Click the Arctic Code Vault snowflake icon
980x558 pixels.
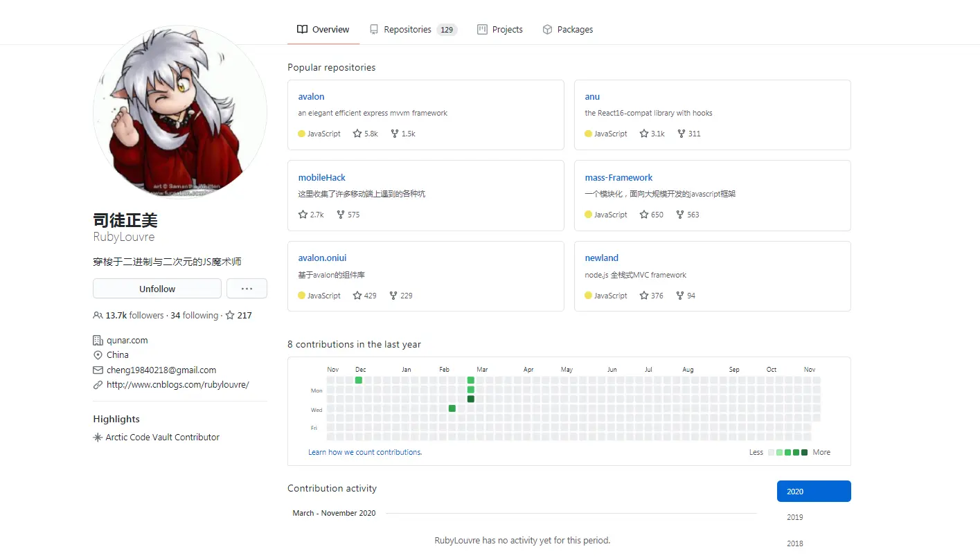point(98,438)
